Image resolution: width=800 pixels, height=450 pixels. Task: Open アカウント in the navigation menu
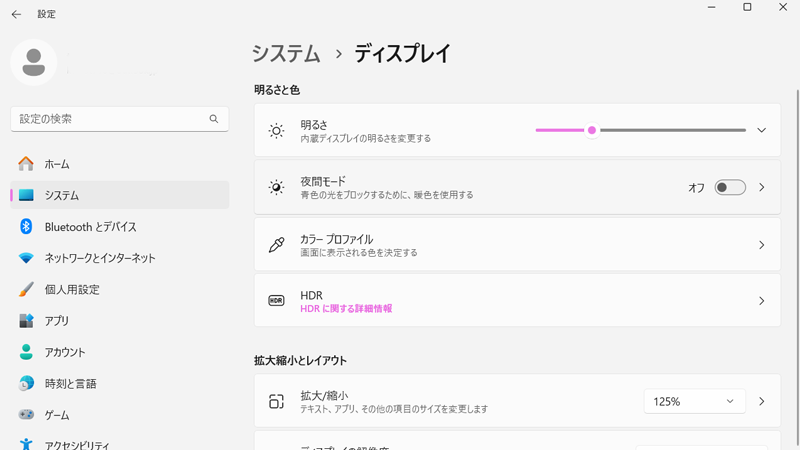click(65, 353)
